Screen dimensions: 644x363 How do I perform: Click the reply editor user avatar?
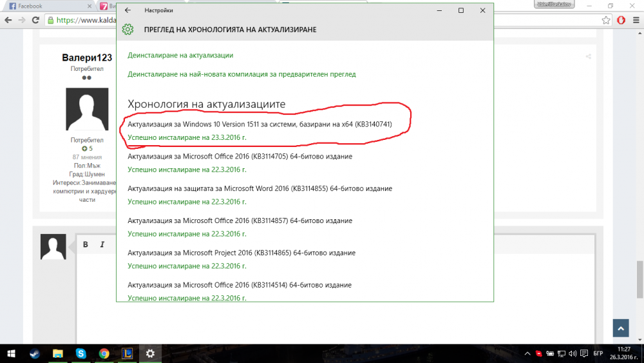(x=53, y=247)
